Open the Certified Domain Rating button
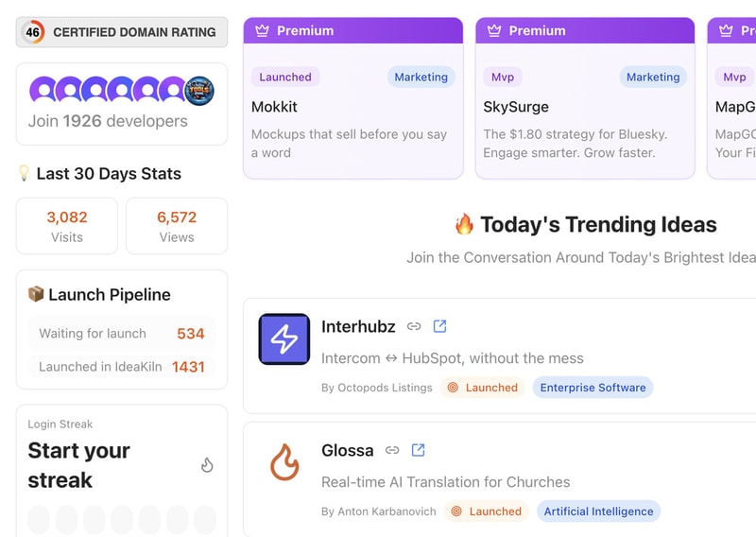This screenshot has height=537, width=756. click(x=122, y=32)
